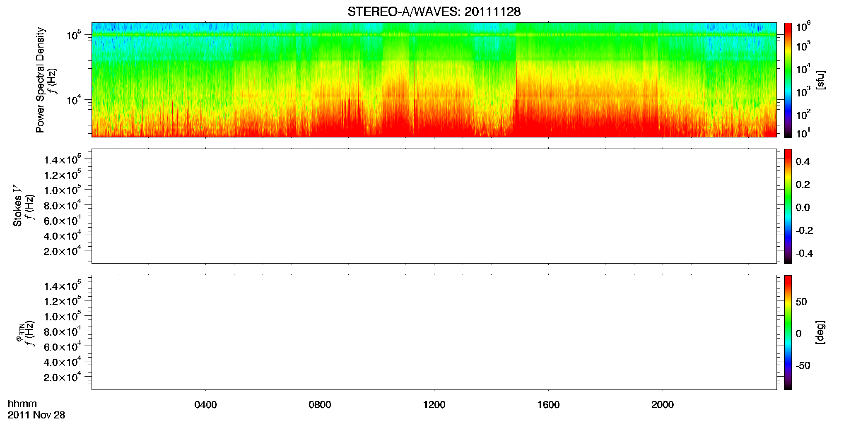The width and height of the screenshot is (868, 447).
Task: Select the [sfu] unit label
Action: point(820,80)
